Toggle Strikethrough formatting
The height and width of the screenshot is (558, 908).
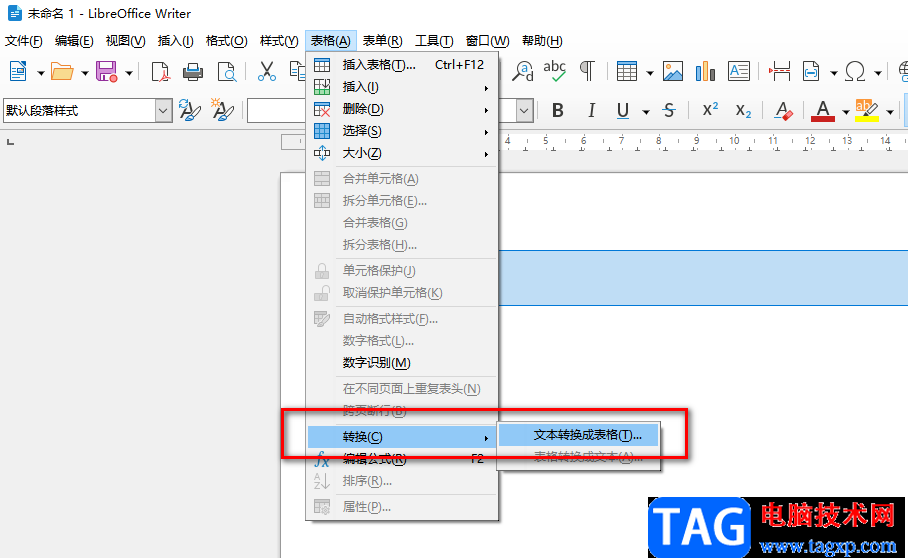point(669,110)
